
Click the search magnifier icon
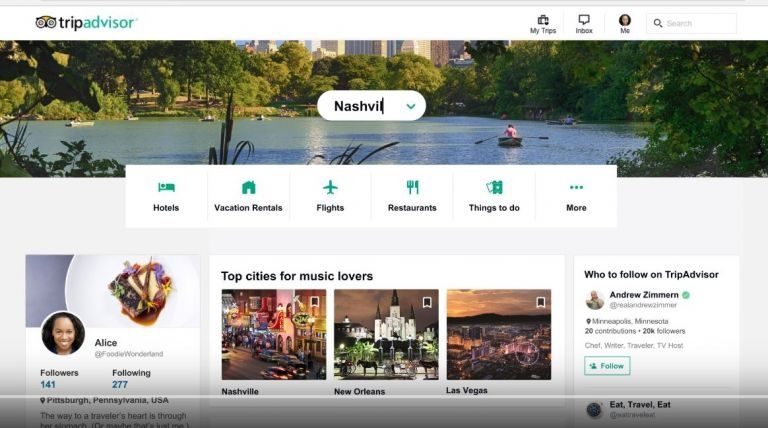[x=658, y=23]
